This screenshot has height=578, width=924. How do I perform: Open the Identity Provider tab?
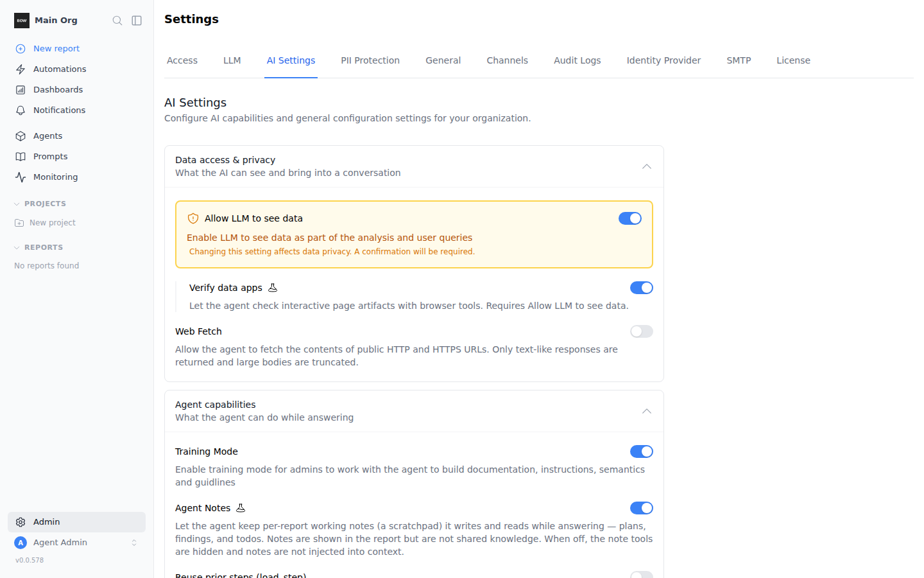[664, 60]
